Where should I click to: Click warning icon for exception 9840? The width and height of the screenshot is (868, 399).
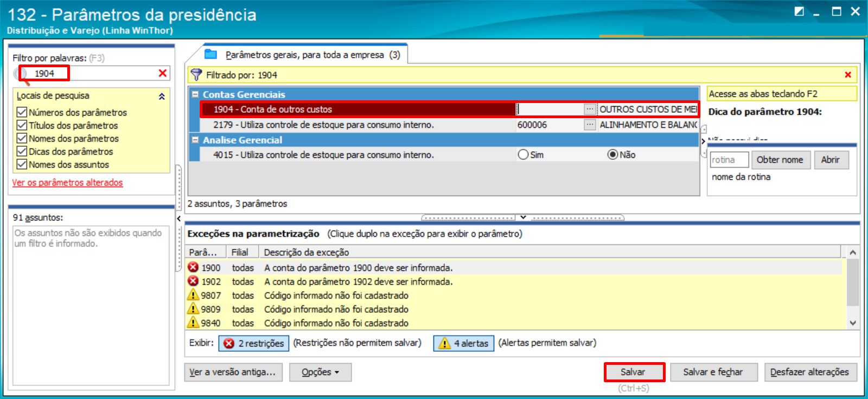point(193,323)
